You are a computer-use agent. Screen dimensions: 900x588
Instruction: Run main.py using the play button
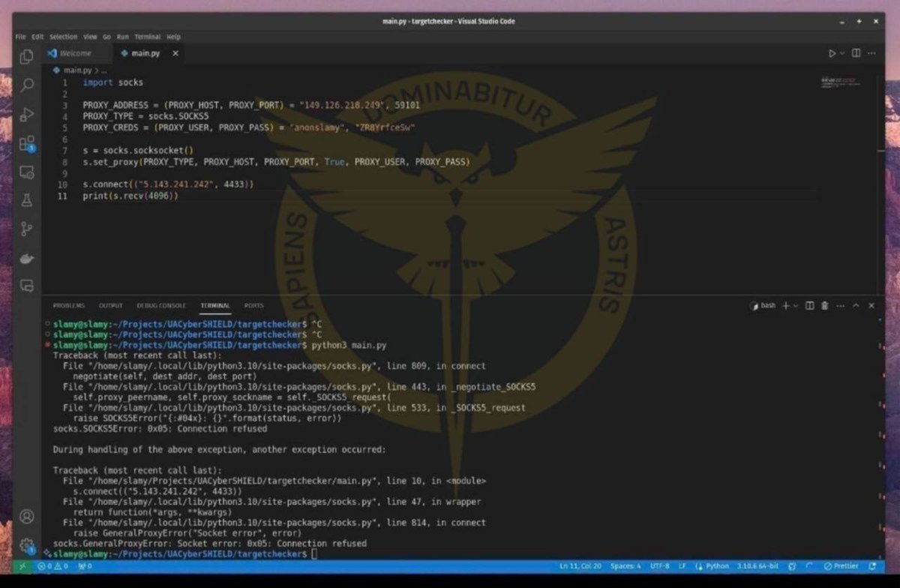(x=832, y=53)
